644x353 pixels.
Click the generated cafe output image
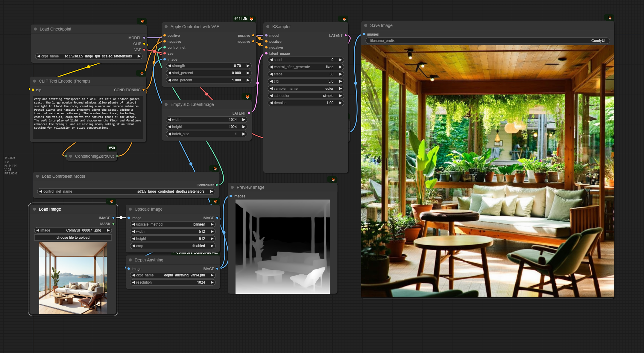487,171
